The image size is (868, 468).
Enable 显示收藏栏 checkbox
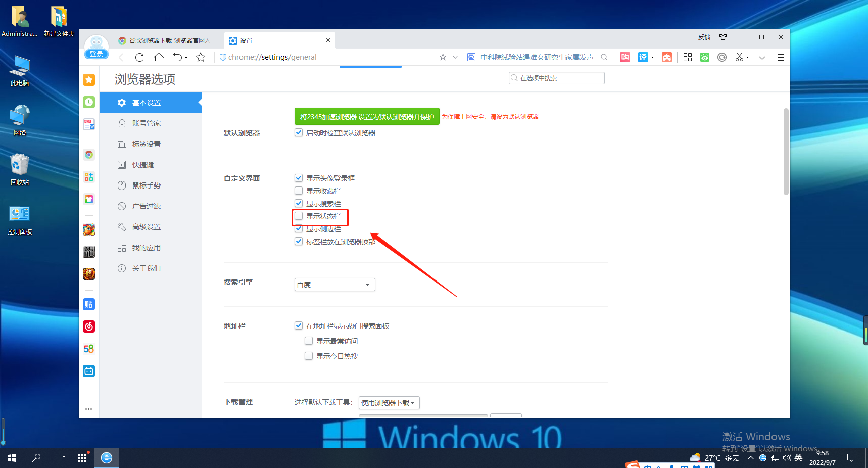pos(299,191)
